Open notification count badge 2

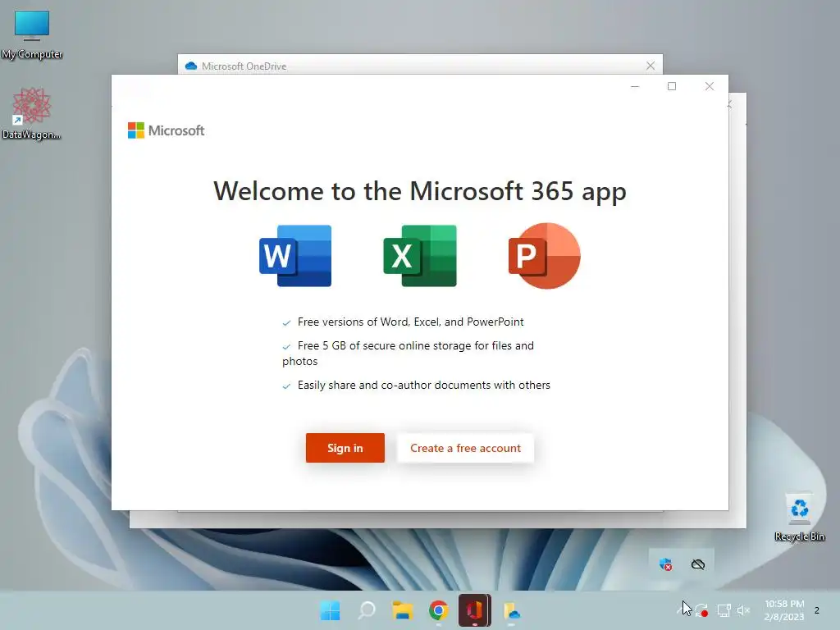coord(817,610)
